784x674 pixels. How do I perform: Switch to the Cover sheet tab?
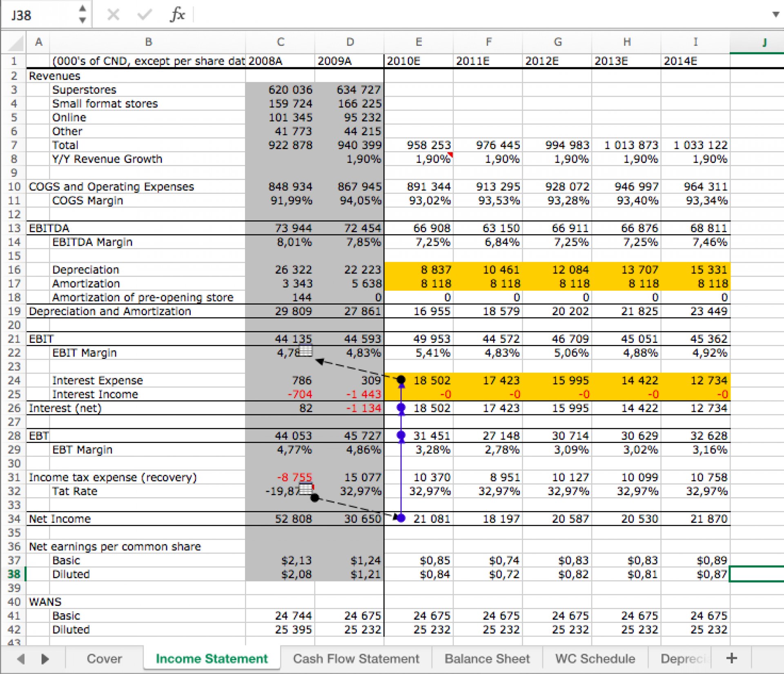105,658
